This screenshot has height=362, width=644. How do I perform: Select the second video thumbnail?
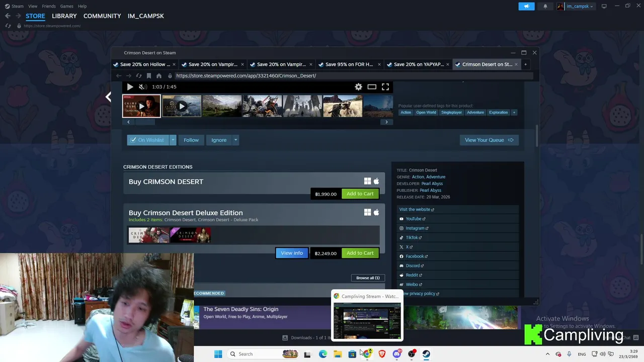[x=182, y=106]
